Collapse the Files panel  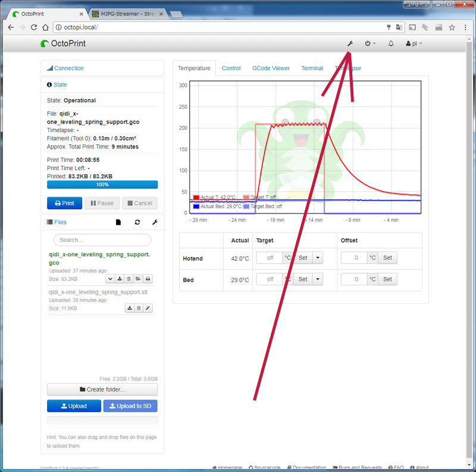click(x=60, y=222)
